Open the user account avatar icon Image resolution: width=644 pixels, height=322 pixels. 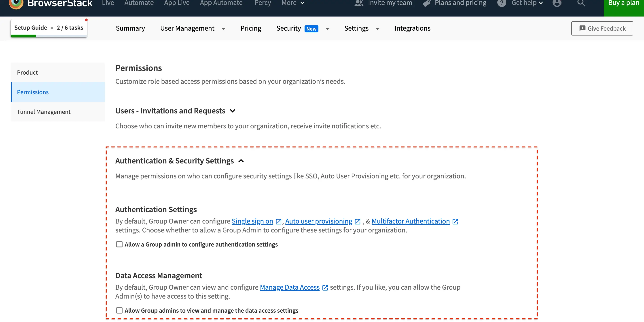tap(557, 3)
